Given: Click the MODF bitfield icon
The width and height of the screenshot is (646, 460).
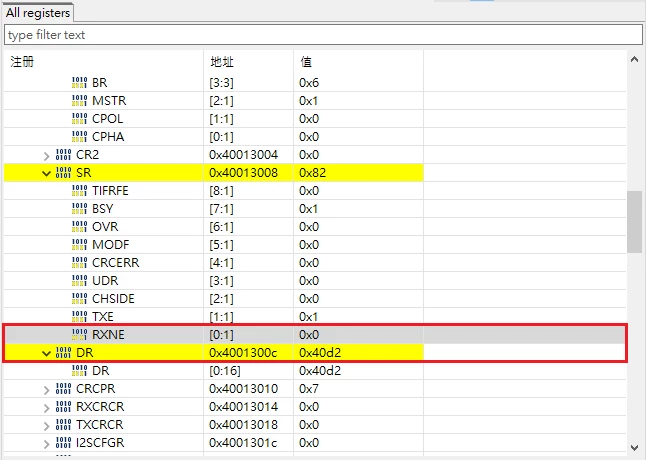Looking at the screenshot, I should 80,244.
